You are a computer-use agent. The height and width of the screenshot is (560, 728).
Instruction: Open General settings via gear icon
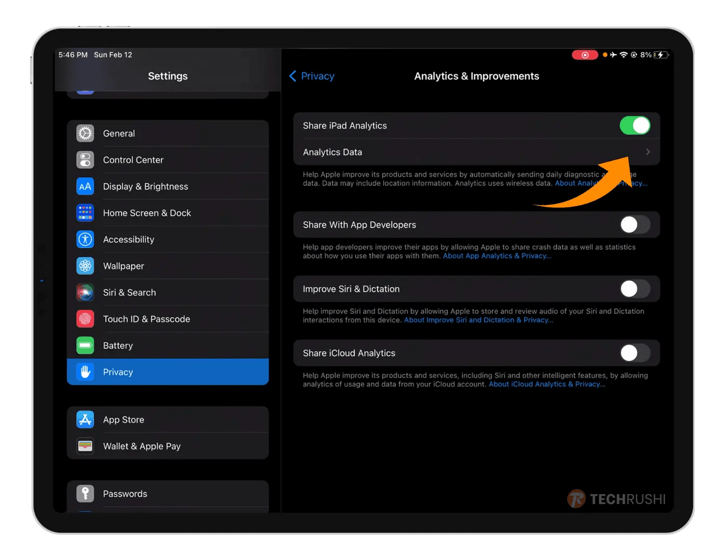click(85, 133)
